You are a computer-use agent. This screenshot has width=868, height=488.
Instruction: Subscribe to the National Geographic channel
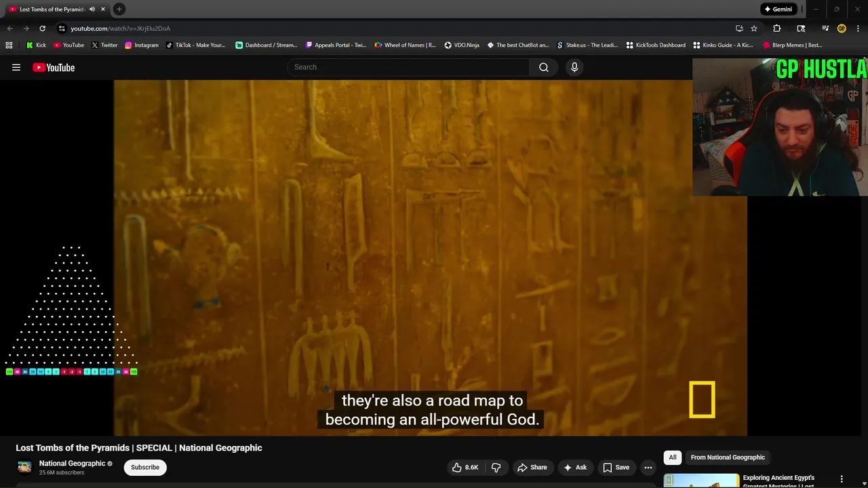tap(145, 467)
